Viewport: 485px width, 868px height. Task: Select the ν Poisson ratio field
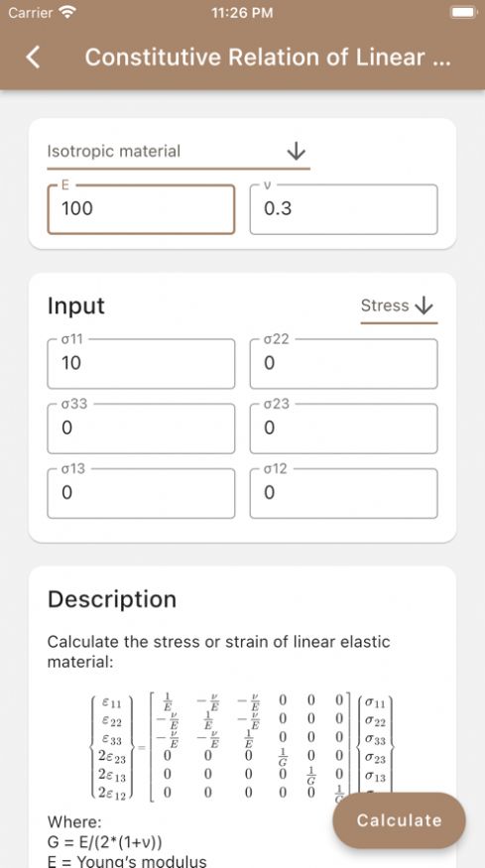coord(344,209)
